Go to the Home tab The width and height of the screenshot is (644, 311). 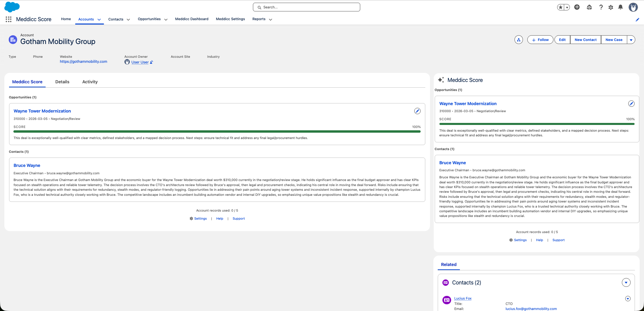(x=66, y=19)
